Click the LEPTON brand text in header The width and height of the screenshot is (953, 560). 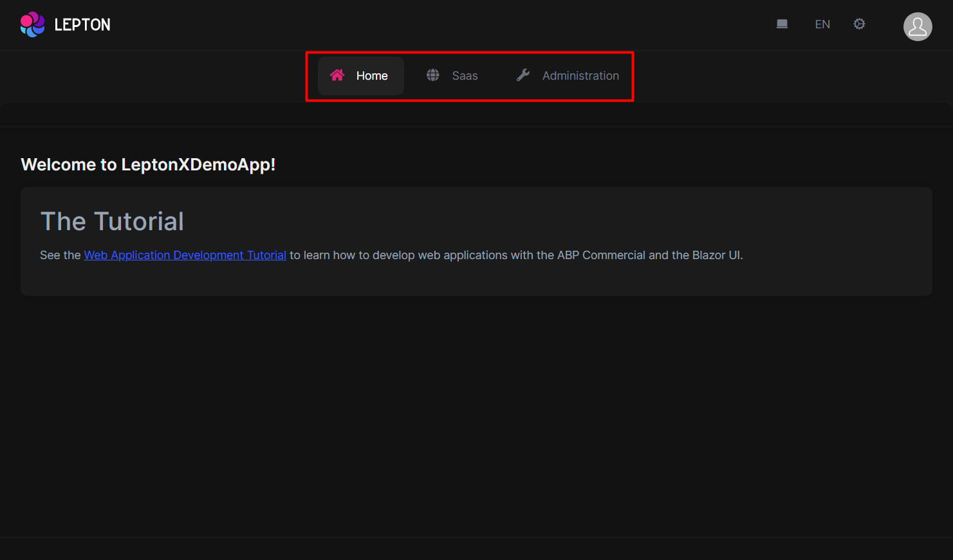click(83, 24)
